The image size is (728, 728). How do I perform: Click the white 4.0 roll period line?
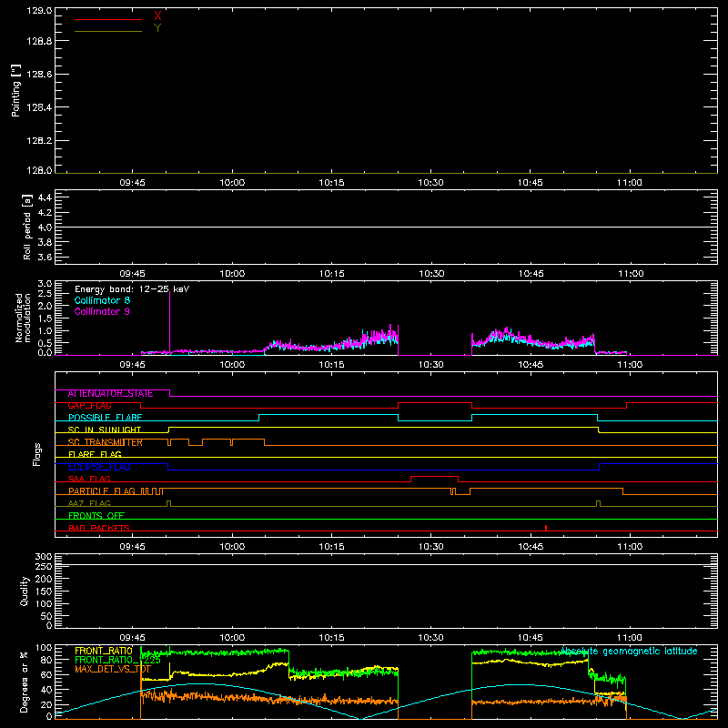(x=386, y=227)
